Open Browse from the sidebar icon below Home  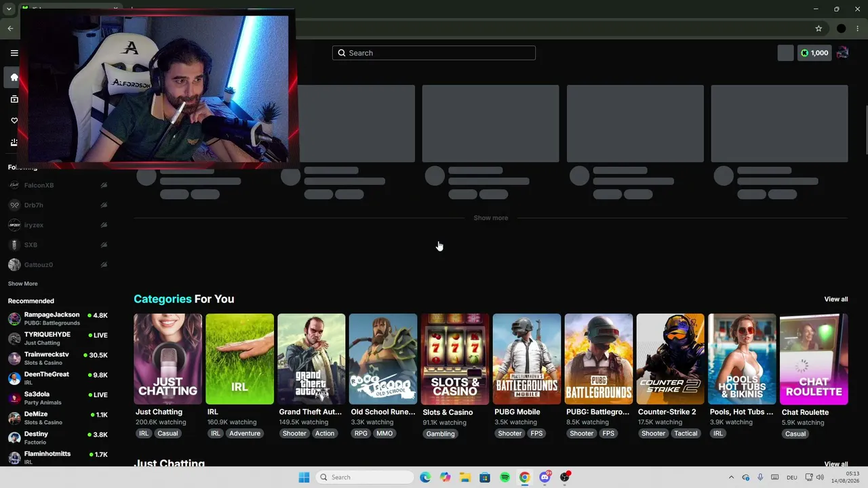pyautogui.click(x=14, y=99)
